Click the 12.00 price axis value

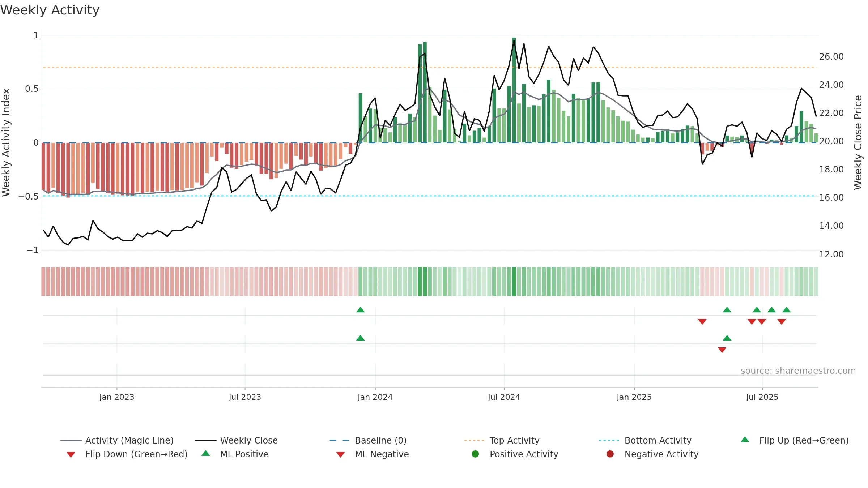pos(831,254)
